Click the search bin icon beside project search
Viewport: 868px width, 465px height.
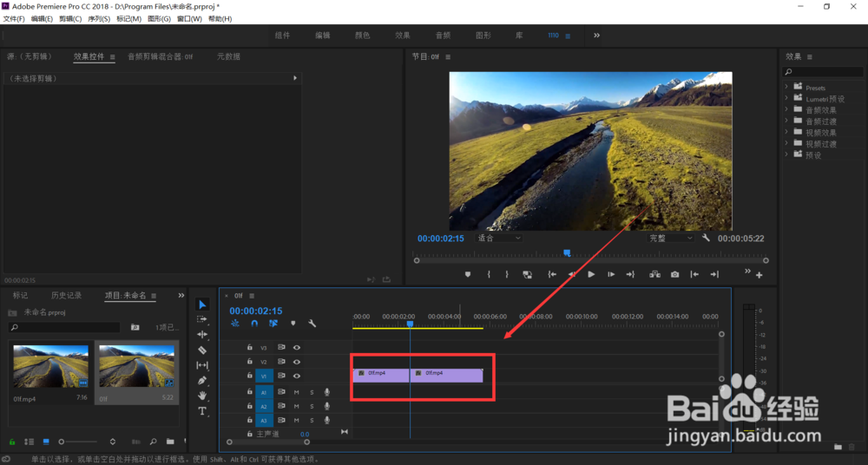point(135,327)
